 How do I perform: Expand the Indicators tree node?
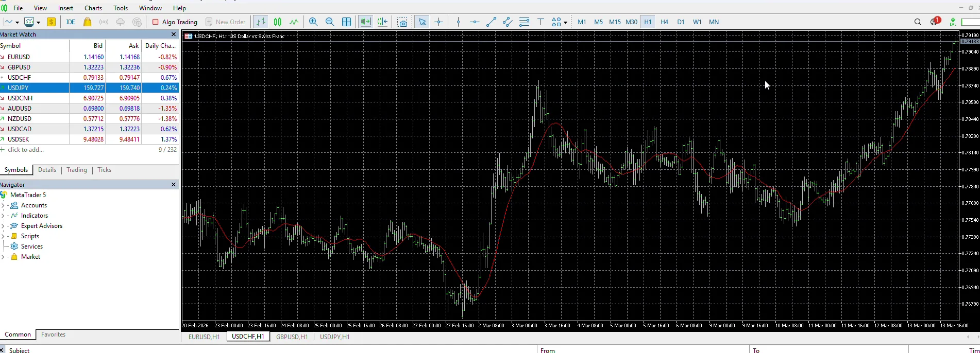click(3, 216)
